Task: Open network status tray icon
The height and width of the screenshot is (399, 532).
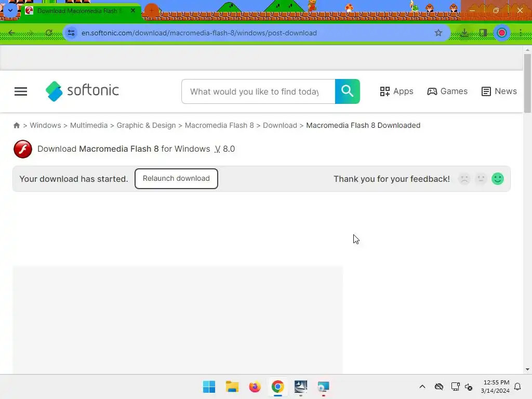Action: tap(455, 387)
